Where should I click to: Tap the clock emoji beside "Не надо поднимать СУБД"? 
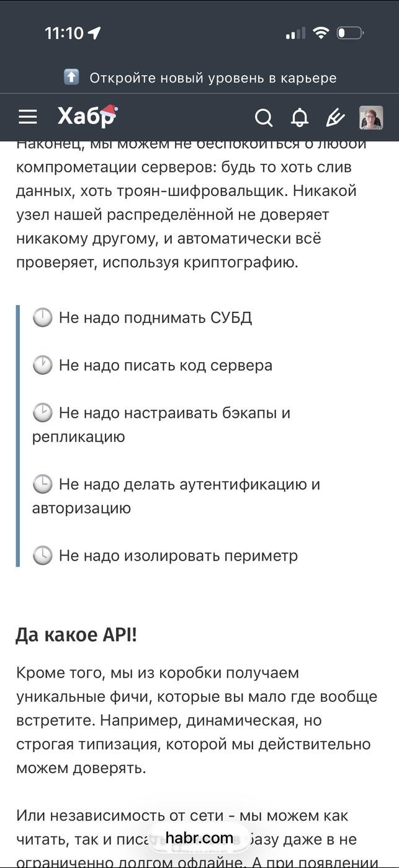42,318
